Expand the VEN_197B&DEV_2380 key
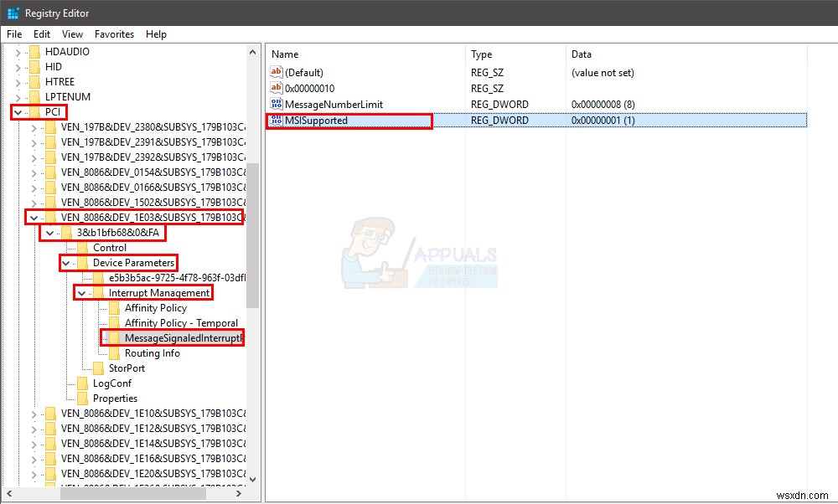This screenshot has width=838, height=504. point(34,127)
